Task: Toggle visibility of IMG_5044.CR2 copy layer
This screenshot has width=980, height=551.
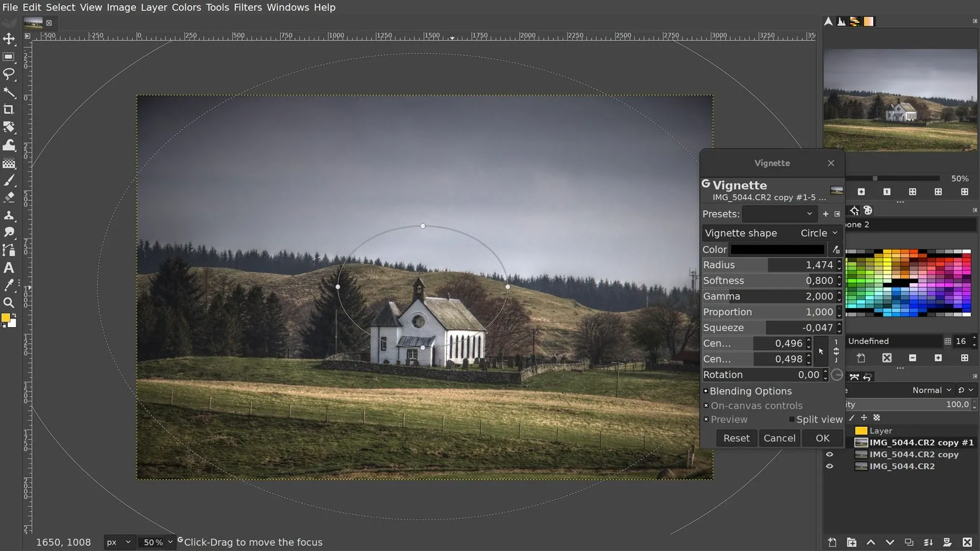Action: (x=830, y=455)
